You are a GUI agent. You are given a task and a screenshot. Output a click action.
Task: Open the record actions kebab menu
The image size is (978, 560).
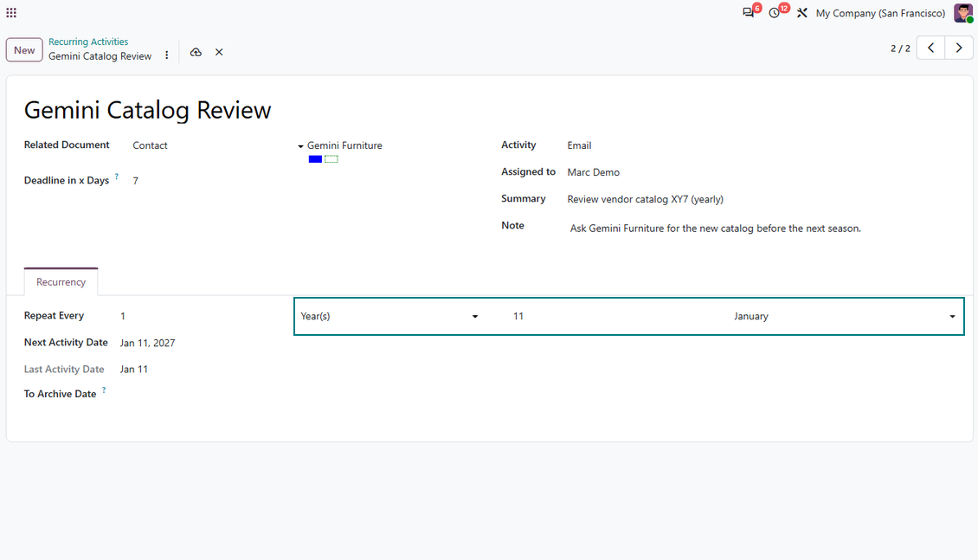(x=166, y=55)
